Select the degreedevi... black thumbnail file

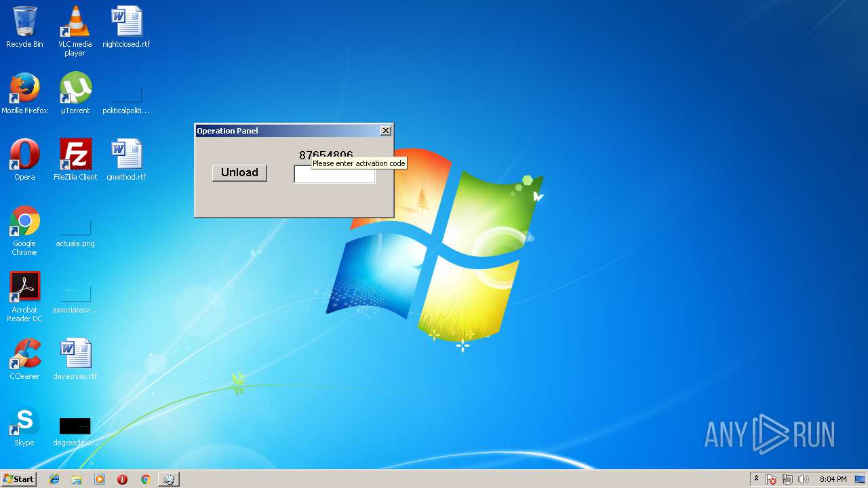tap(75, 432)
